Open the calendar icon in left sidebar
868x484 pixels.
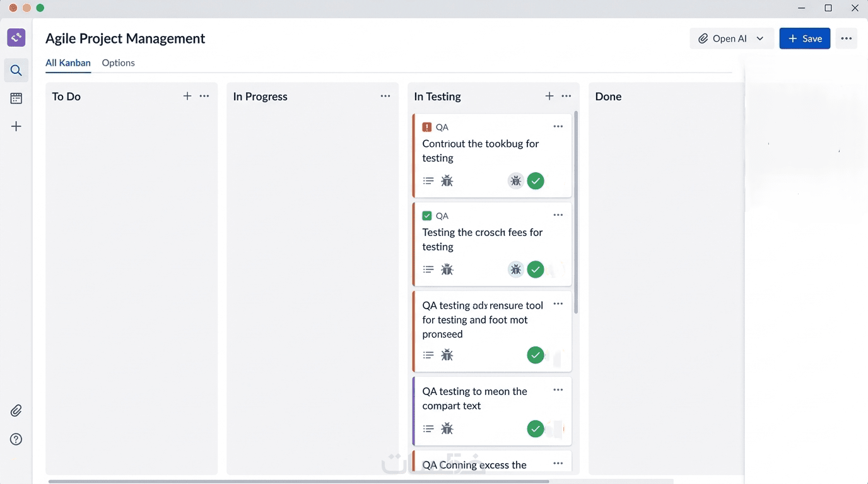click(16, 98)
